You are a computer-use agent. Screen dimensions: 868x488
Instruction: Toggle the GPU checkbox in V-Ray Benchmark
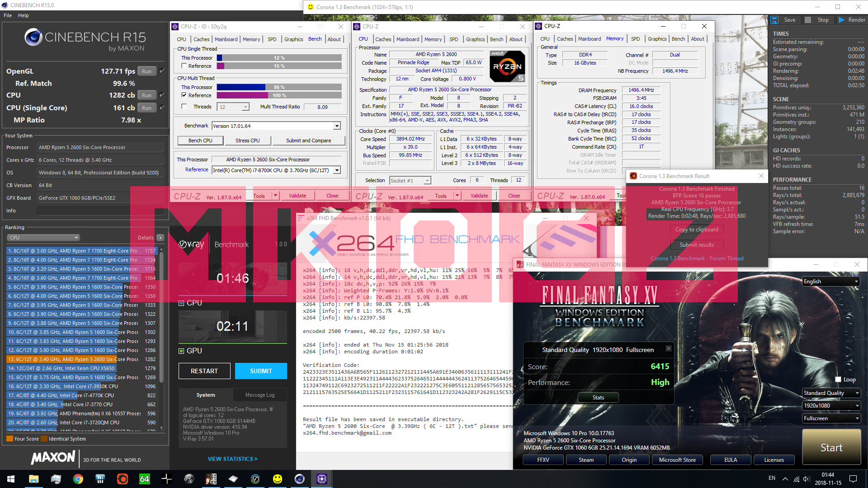(x=181, y=351)
